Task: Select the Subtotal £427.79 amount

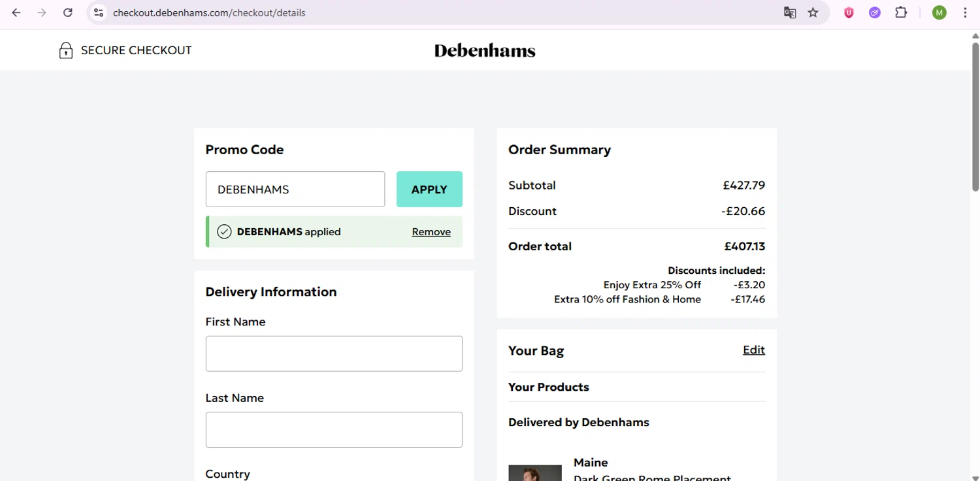Action: pos(744,185)
